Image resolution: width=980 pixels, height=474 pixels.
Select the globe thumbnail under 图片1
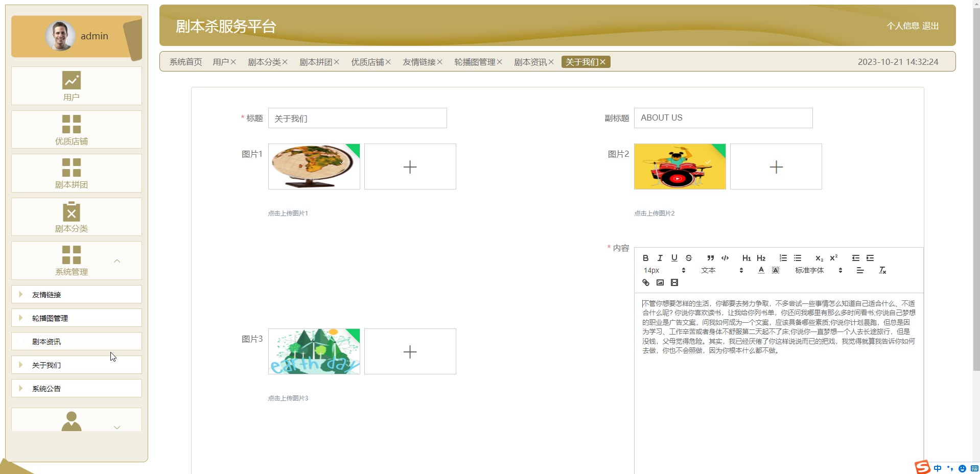click(x=314, y=167)
